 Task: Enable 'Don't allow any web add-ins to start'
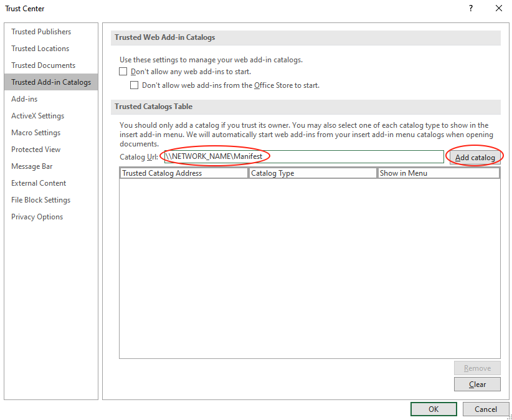point(123,72)
